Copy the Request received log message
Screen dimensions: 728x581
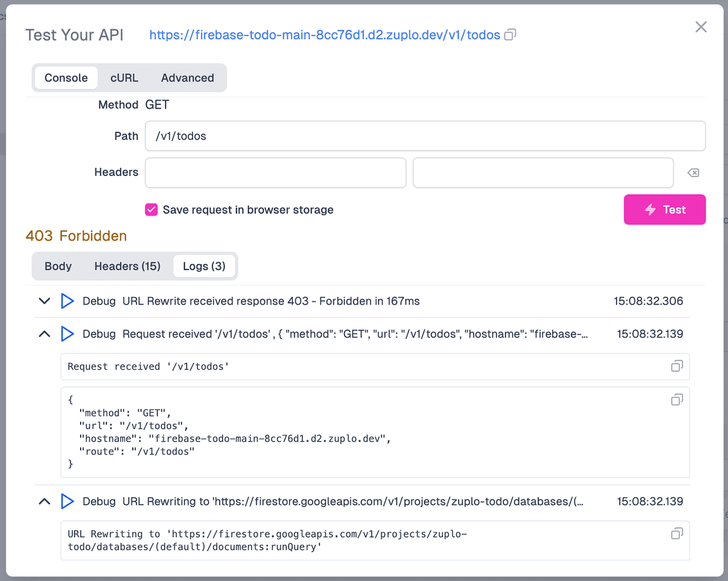(676, 366)
